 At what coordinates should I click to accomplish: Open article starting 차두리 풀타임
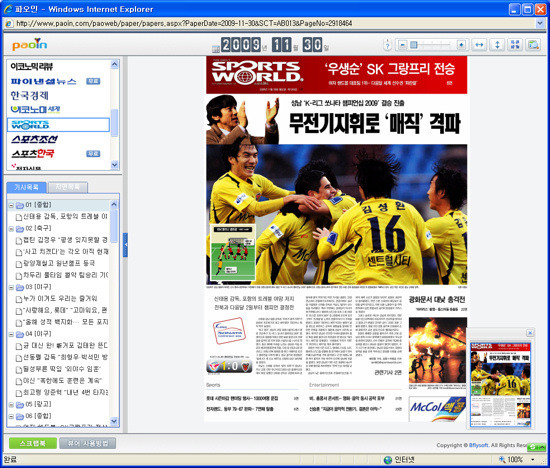[x=65, y=275]
